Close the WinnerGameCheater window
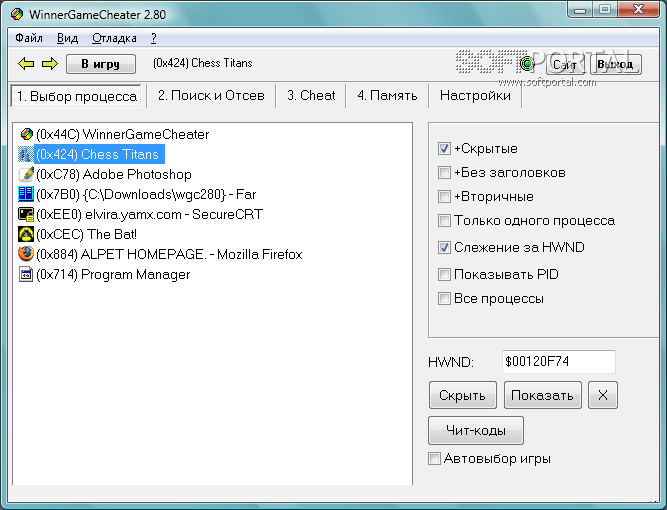Image resolution: width=667 pixels, height=510 pixels. pos(638,9)
